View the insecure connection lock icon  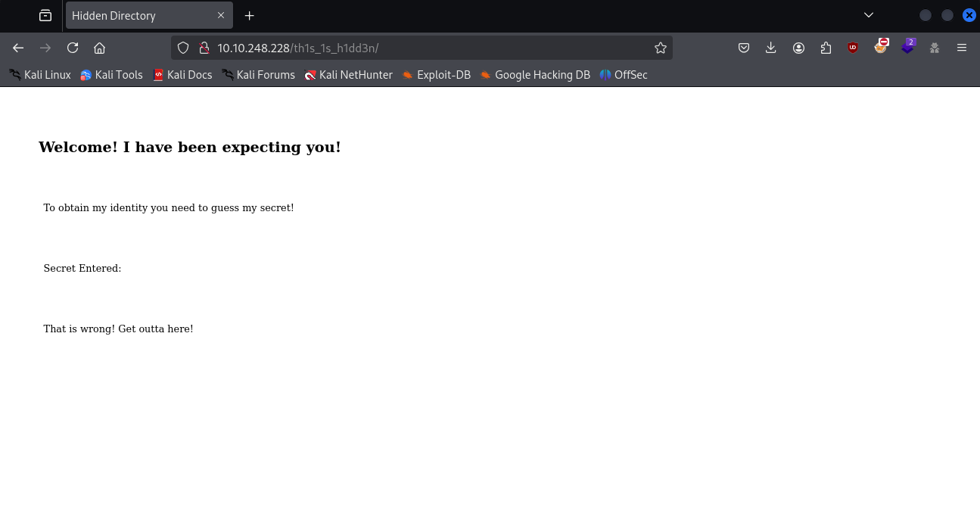(203, 48)
